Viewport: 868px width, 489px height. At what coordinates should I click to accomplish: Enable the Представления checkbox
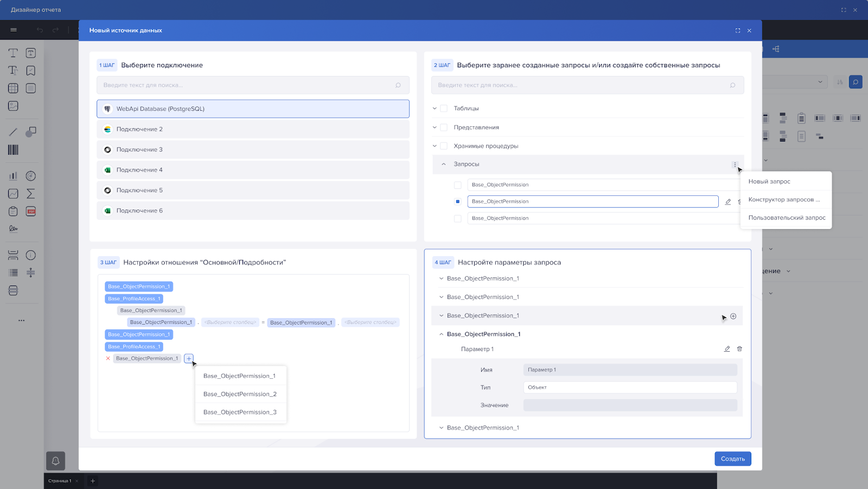point(444,128)
